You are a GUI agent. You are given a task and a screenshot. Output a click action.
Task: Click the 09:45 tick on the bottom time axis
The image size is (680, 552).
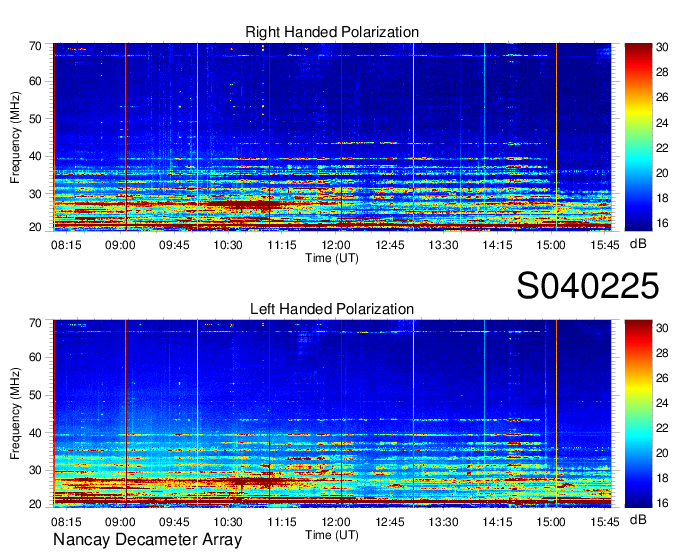[174, 522]
